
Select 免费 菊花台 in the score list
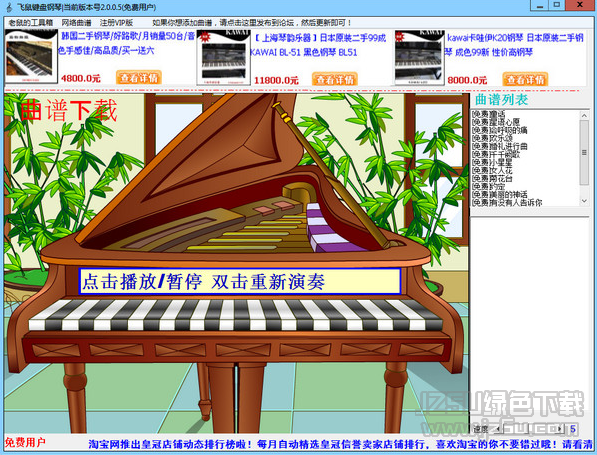(492, 178)
